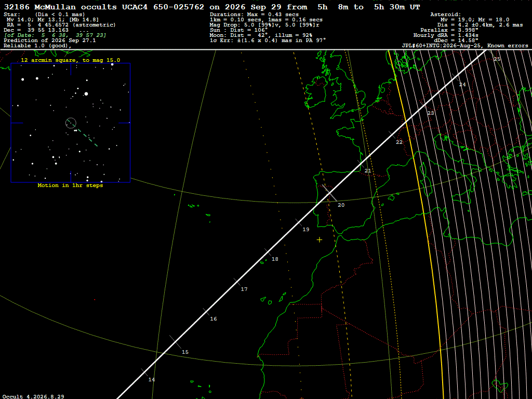Click time marker 22 on path

(x=399, y=142)
